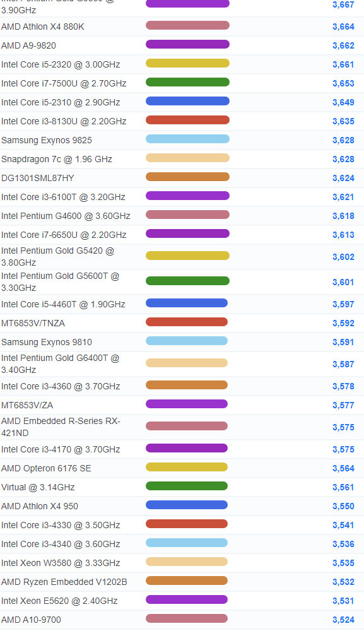Click the 3,649 score value
This screenshot has width=364, height=631.
(x=343, y=102)
